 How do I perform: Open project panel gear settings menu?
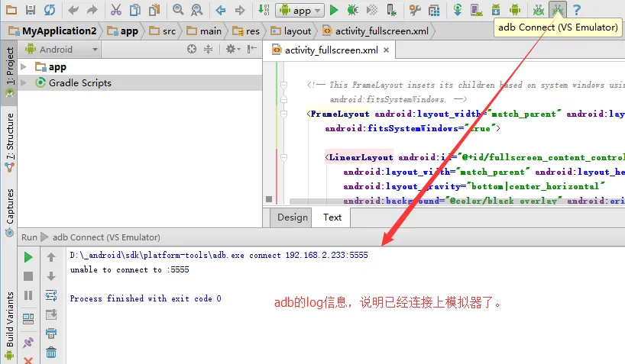(233, 49)
